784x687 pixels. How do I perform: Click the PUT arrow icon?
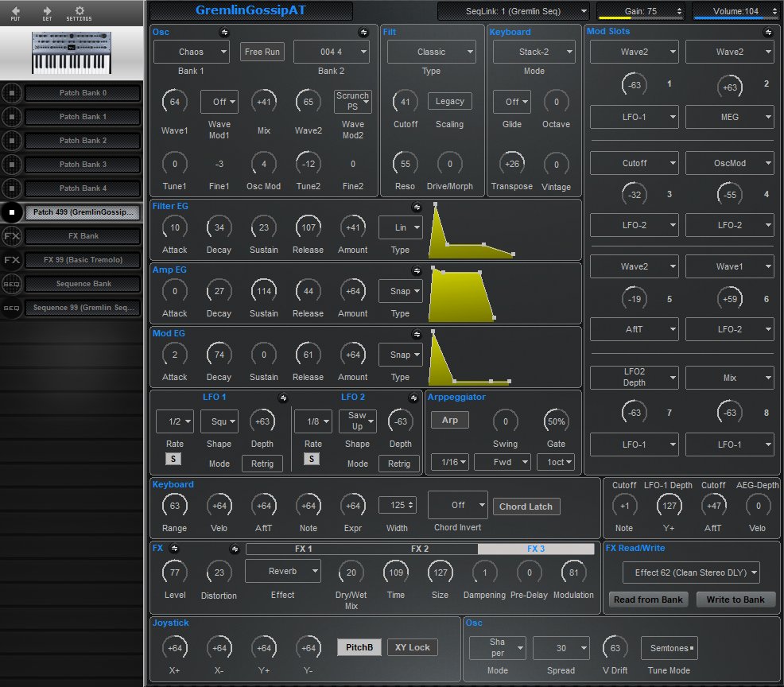coord(15,13)
